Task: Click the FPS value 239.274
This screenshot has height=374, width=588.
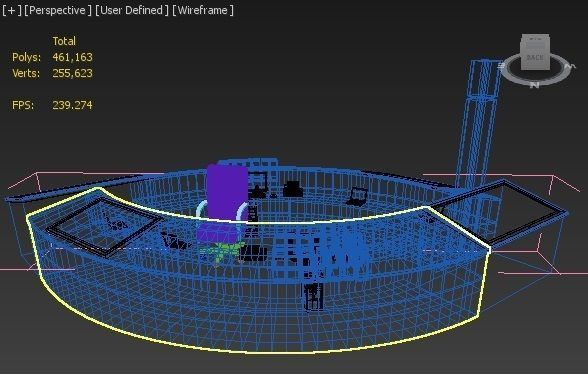Action: [72, 105]
